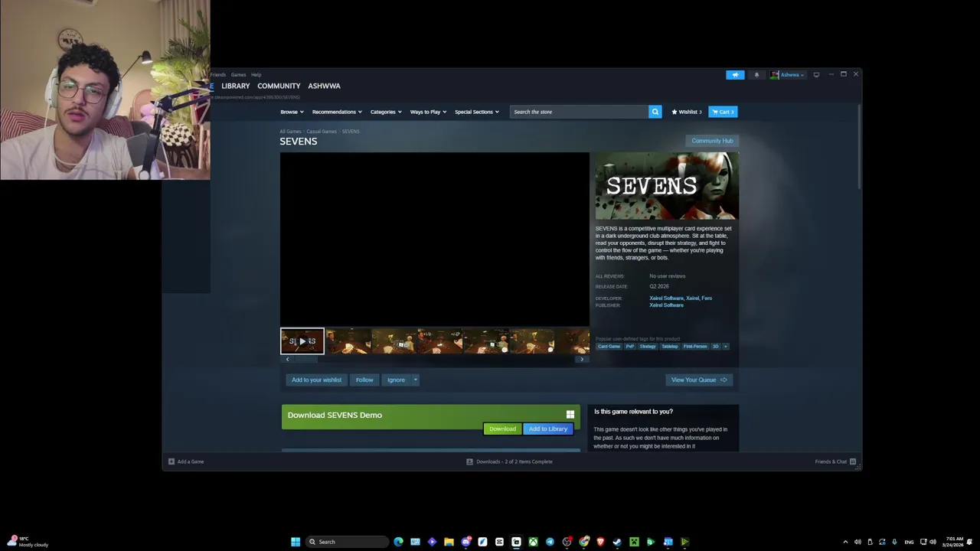Switch to Steam in the taskbar
Screen dimensions: 980x551
[x=617, y=542]
